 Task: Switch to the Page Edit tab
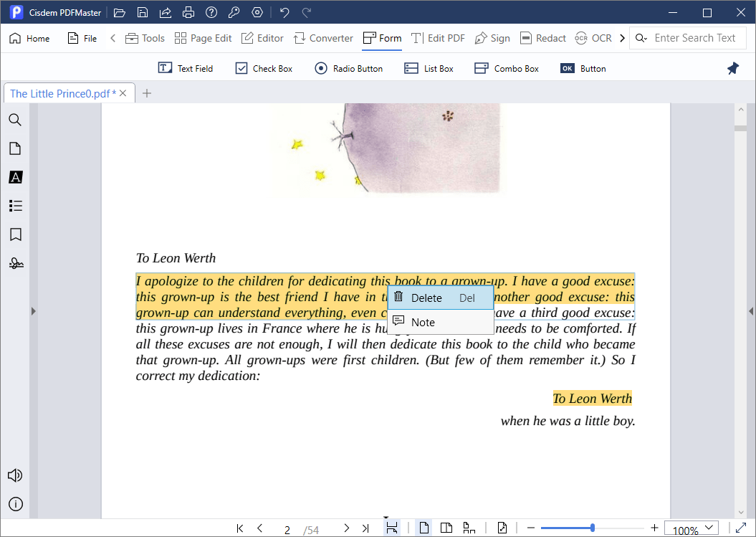203,38
